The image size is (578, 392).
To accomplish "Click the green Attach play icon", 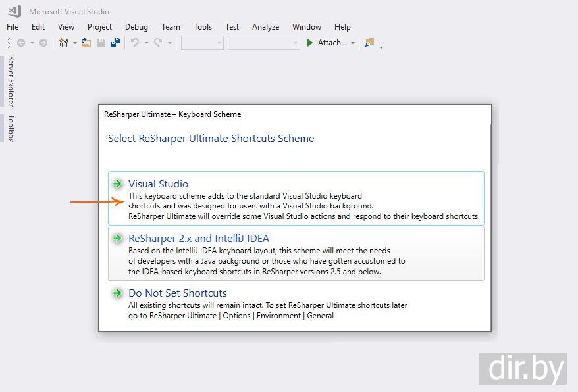I will click(x=310, y=43).
